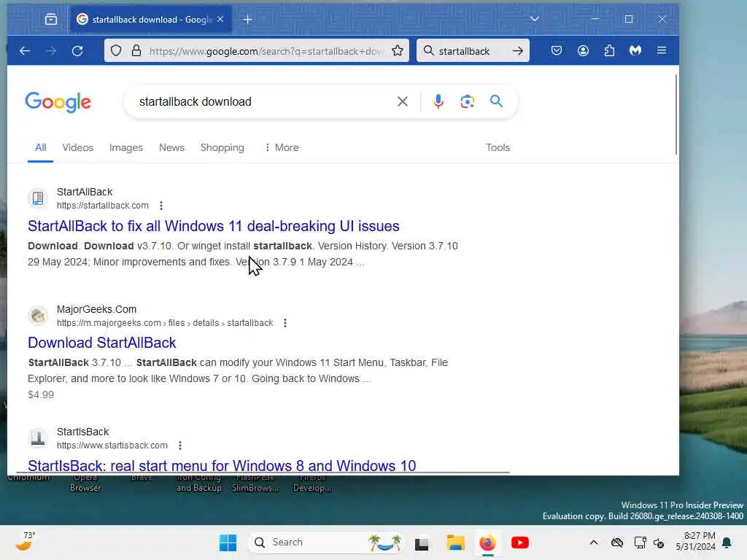
Task: Click MajorGeeks.Com site name
Action: (97, 309)
